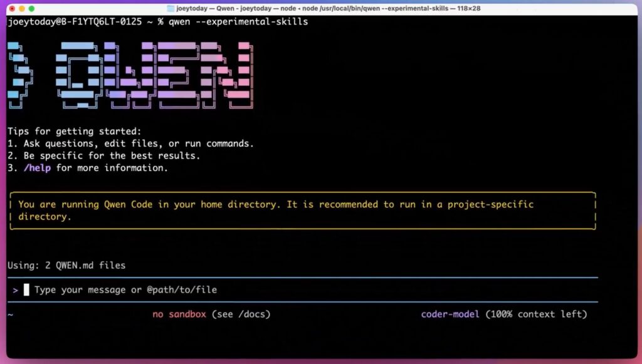Click the > prompt symbol in input box
642x364 pixels.
[15, 290]
